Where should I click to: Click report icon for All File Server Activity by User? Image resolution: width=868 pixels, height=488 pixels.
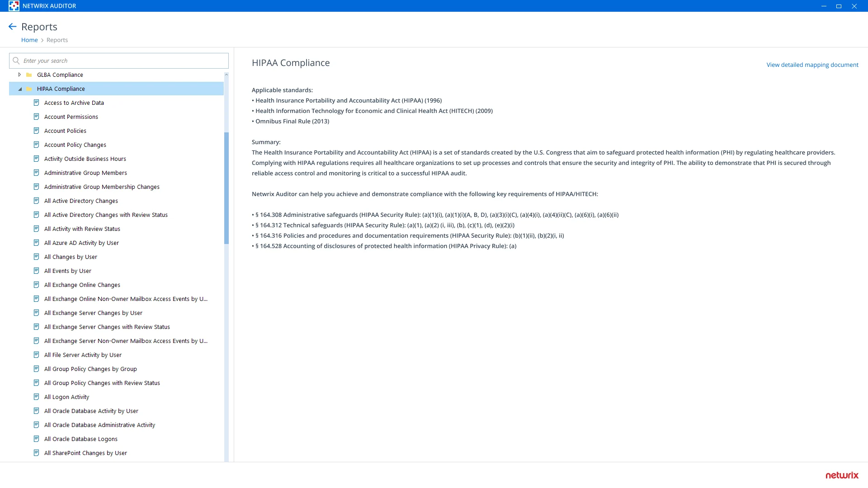pyautogui.click(x=37, y=355)
